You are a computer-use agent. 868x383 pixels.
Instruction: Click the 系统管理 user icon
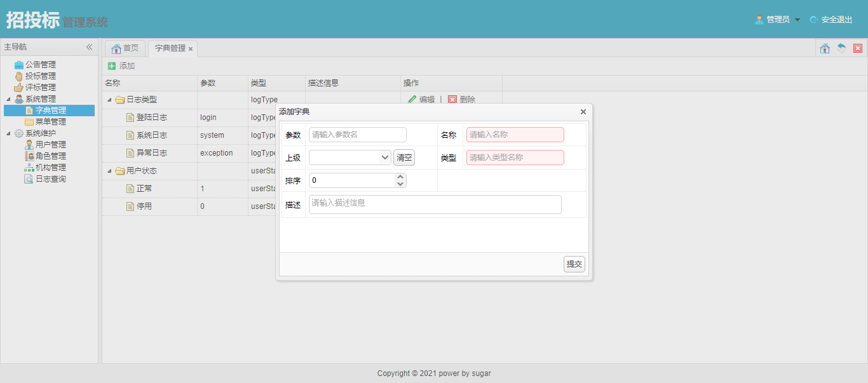(x=19, y=99)
